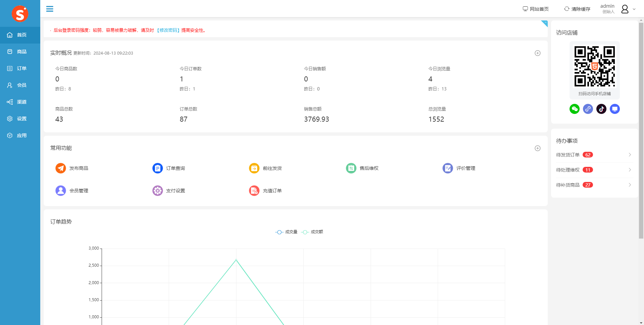Click the red 27 badge
Image resolution: width=644 pixels, height=325 pixels.
[x=588, y=185]
